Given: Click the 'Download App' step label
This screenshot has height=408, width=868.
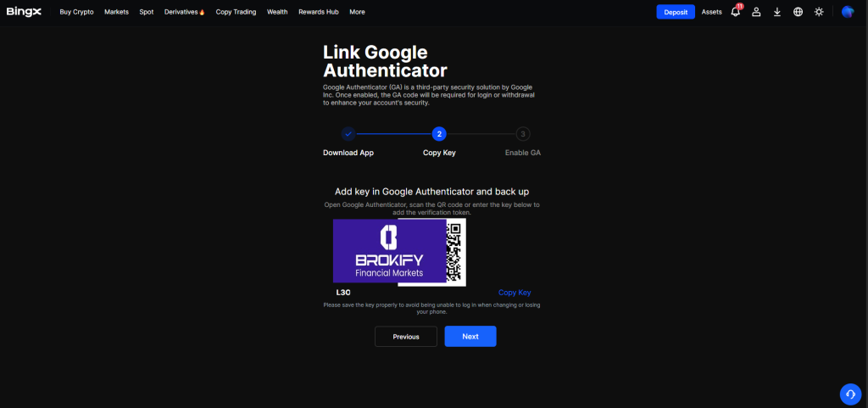Looking at the screenshot, I should click(348, 153).
